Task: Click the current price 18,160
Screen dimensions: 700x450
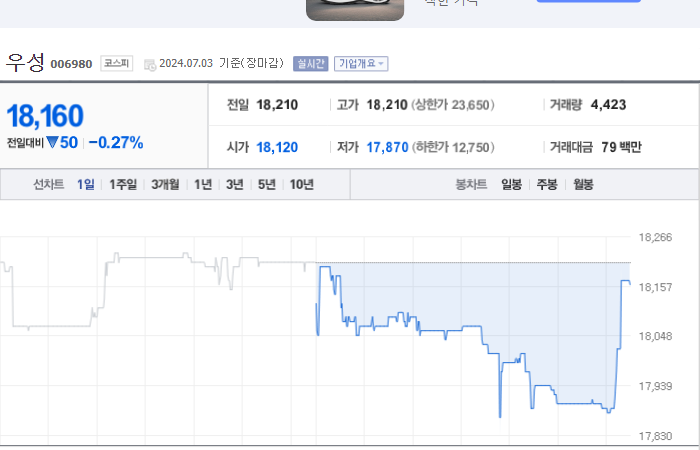Action: coord(45,116)
